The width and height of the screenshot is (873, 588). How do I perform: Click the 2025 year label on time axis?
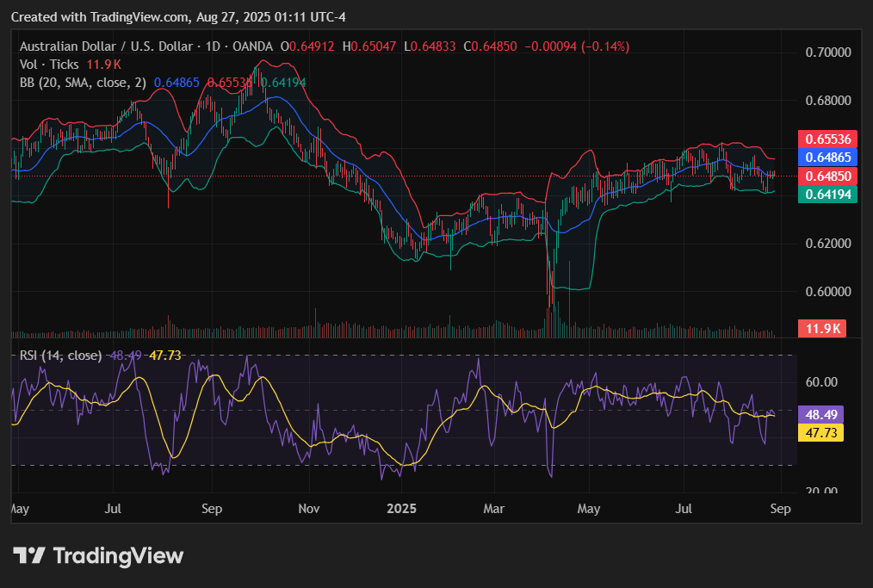tap(401, 509)
